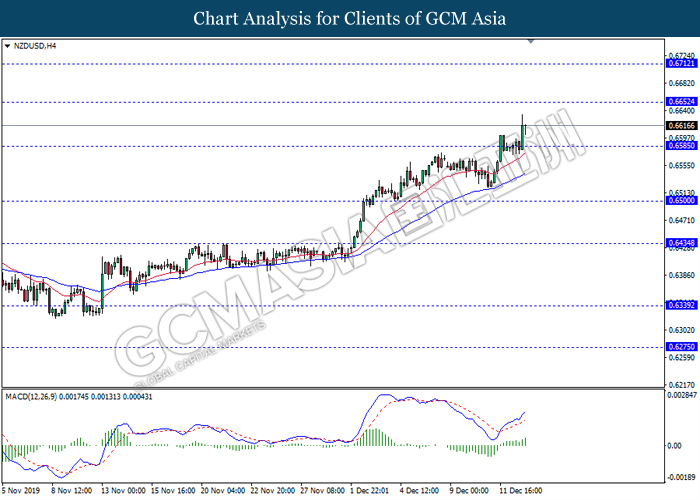The height and width of the screenshot is (500, 700).
Task: Click the 15 Nov 16:00 time label
Action: pyautogui.click(x=173, y=490)
